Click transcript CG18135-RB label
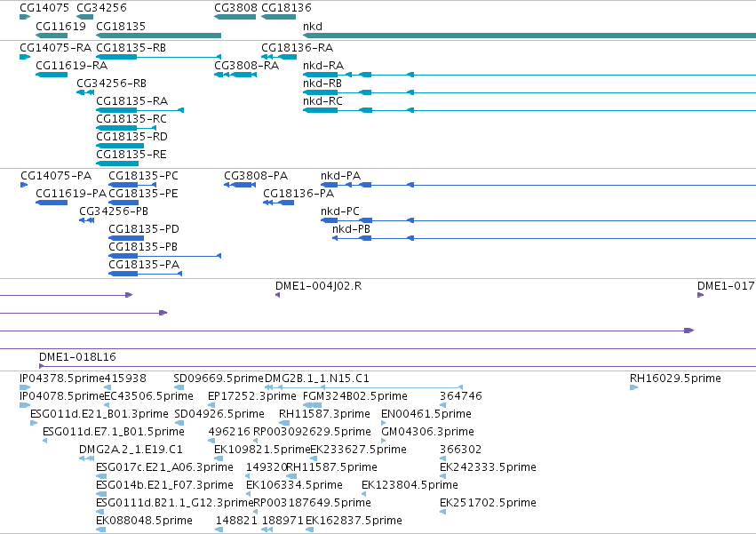Screen dimensions: 756x534 point(131,48)
